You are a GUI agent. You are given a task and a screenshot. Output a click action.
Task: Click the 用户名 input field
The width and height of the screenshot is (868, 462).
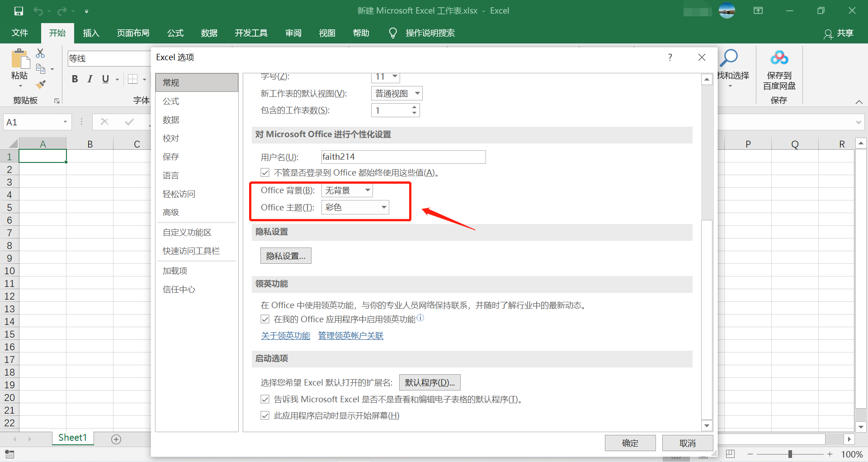[403, 157]
